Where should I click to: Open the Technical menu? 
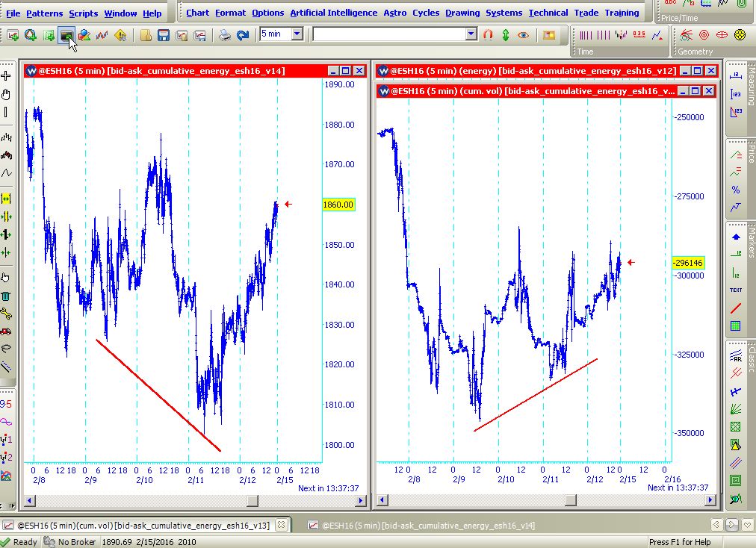[548, 13]
